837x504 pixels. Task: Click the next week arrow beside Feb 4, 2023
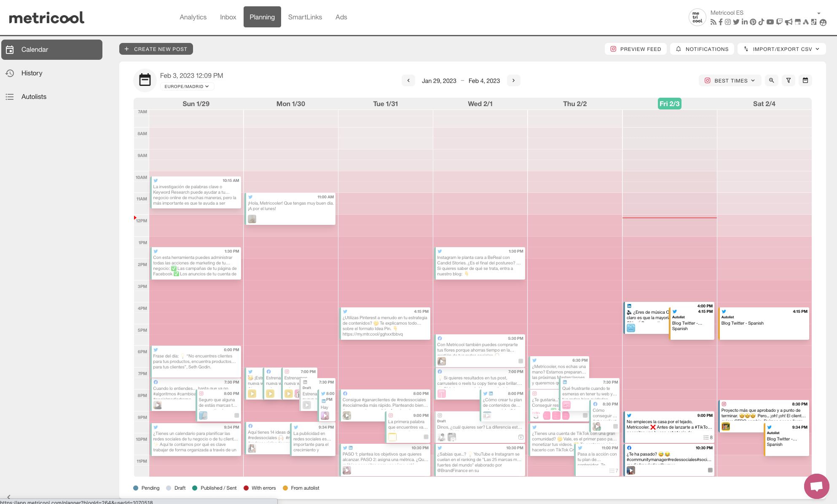pos(513,80)
